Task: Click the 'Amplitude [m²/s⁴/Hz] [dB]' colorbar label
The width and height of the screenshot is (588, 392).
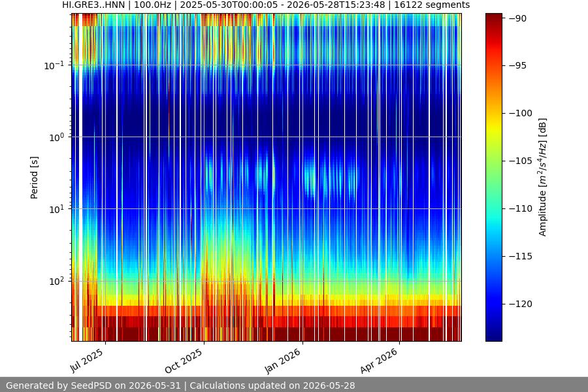Action: coord(543,177)
